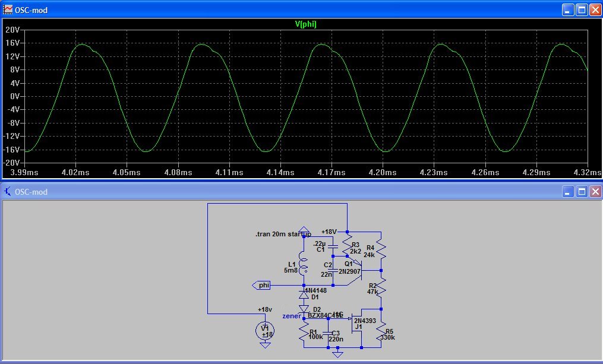Viewport: 603px width, 364px height.
Task: Click the schematic window title bar icon
Action: click(x=7, y=192)
